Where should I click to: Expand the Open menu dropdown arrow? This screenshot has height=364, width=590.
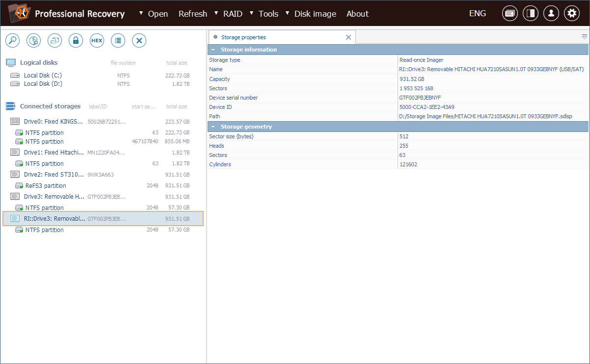(x=141, y=13)
